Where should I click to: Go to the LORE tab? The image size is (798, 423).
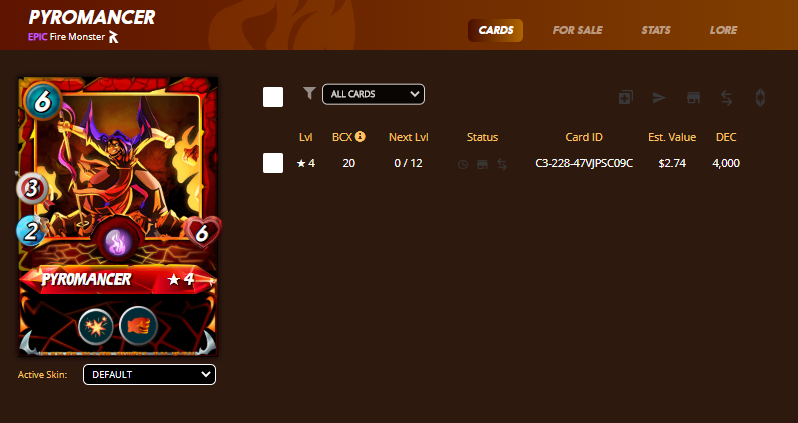[723, 30]
